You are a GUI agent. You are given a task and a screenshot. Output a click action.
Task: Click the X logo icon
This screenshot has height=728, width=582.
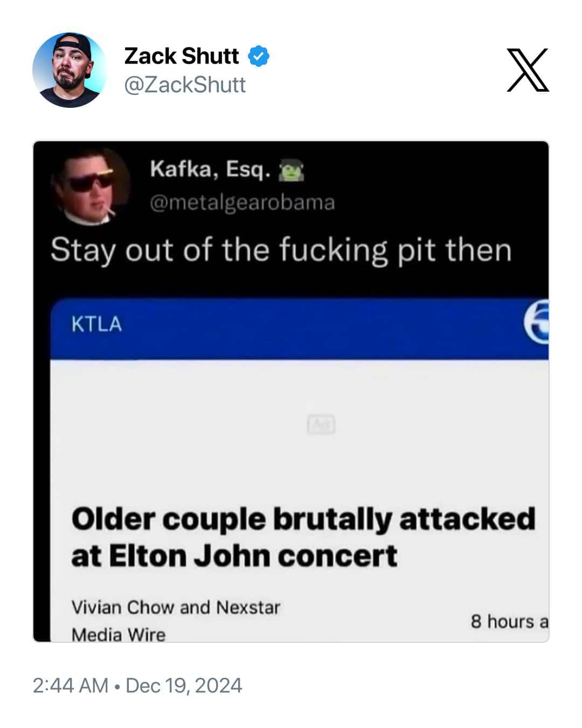[x=528, y=70]
